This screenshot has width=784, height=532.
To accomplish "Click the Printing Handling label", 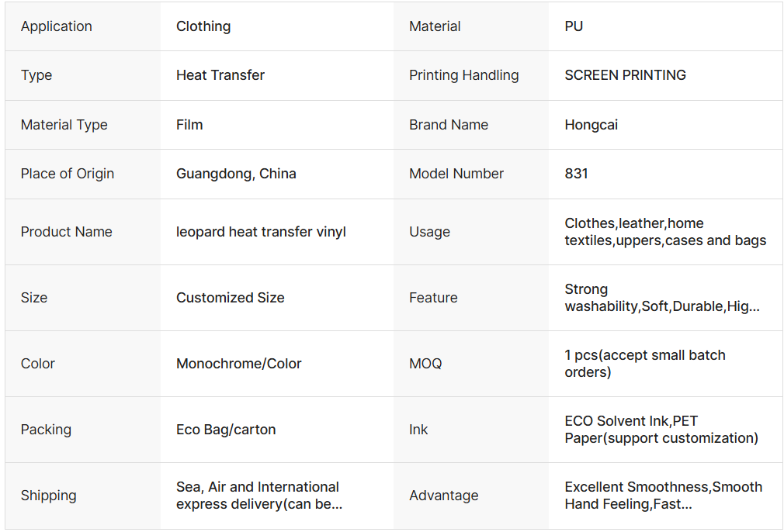I will [464, 75].
